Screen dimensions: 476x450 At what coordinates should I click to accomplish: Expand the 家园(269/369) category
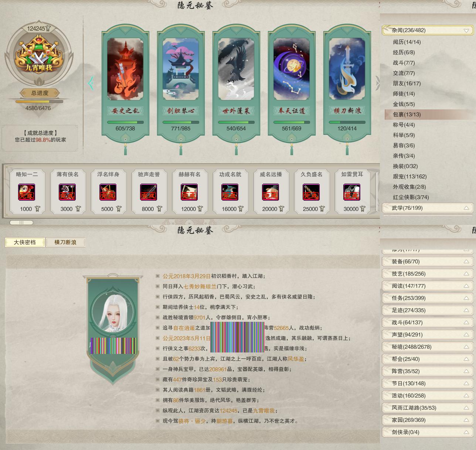(x=466, y=420)
